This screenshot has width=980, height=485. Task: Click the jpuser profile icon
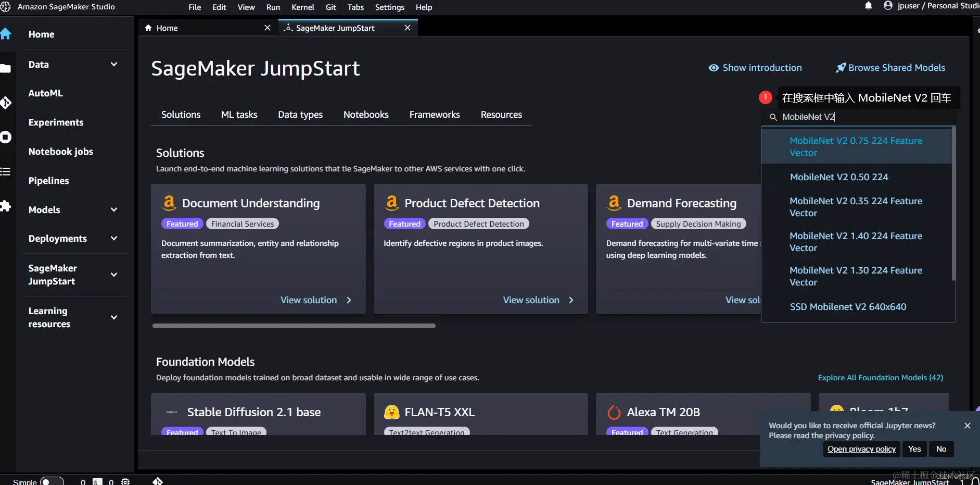(x=888, y=6)
